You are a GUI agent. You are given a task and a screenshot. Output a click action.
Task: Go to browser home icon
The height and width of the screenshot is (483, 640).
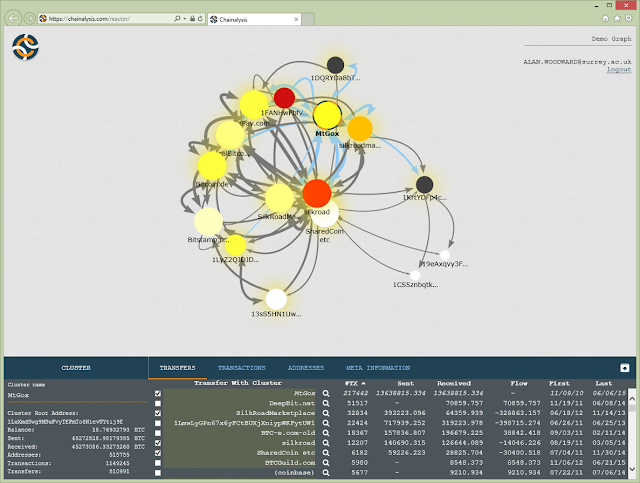[605, 18]
